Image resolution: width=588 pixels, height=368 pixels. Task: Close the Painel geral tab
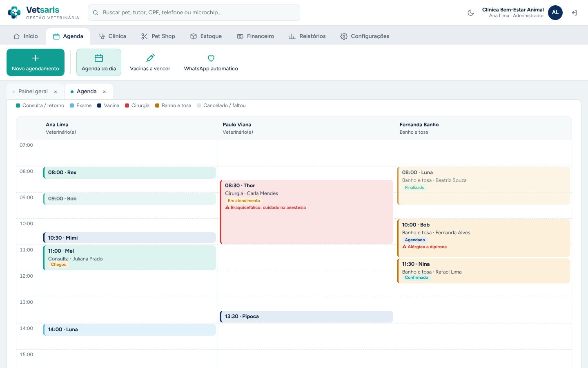coord(56,92)
